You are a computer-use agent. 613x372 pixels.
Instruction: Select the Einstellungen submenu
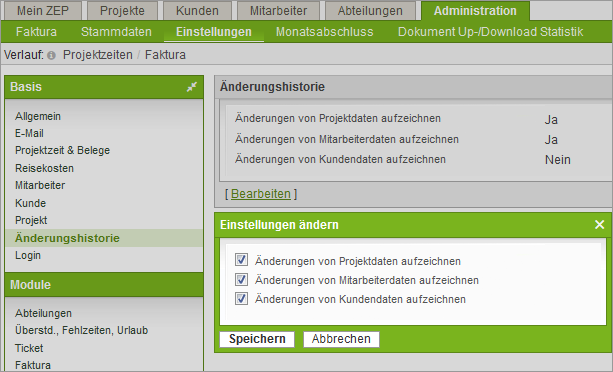click(214, 32)
